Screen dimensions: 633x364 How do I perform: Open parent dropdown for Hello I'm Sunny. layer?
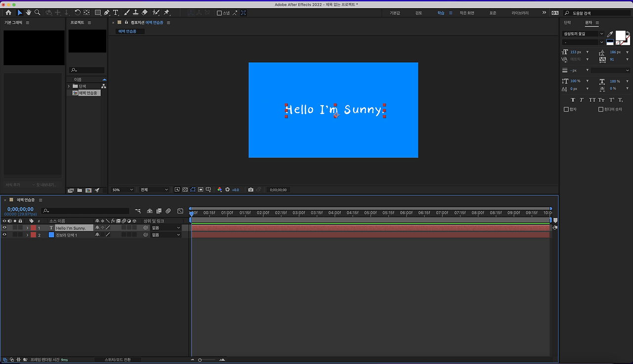pyautogui.click(x=166, y=228)
